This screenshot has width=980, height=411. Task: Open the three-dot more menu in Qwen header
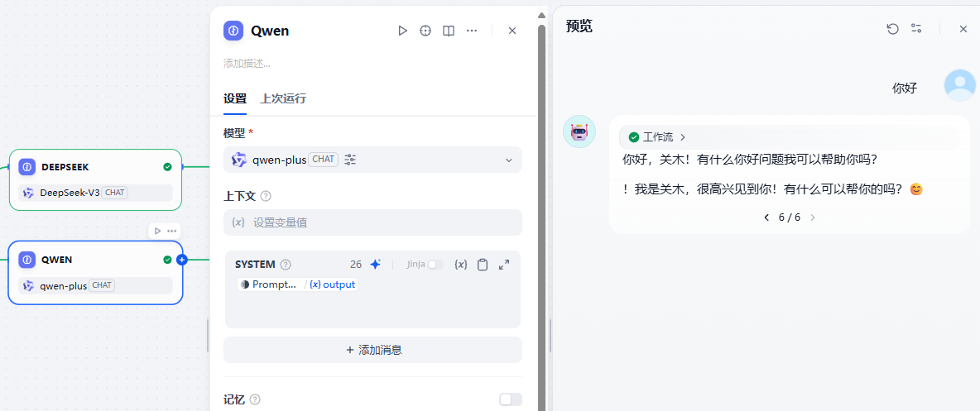(472, 31)
